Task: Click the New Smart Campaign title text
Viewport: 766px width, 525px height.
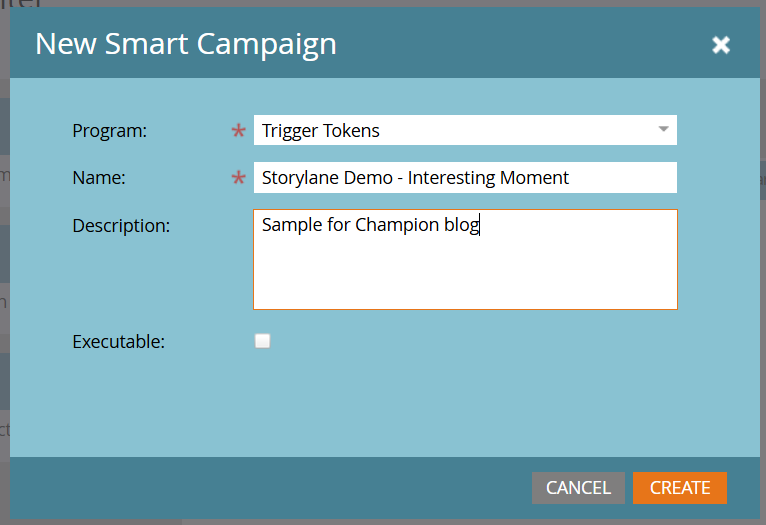Action: [x=186, y=44]
